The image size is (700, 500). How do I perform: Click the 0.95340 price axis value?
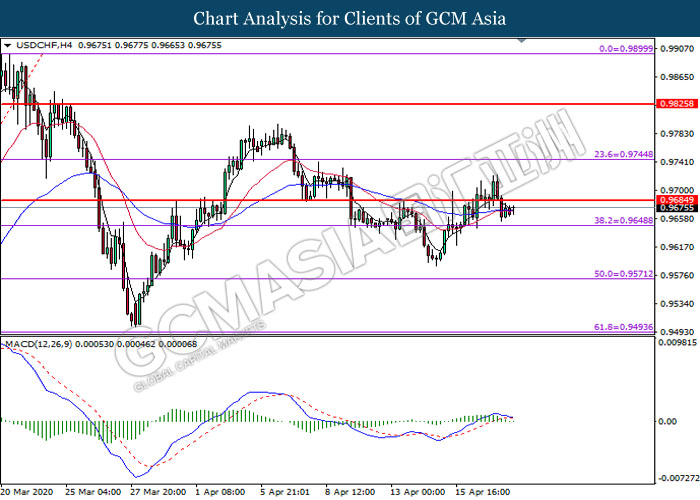(x=677, y=304)
